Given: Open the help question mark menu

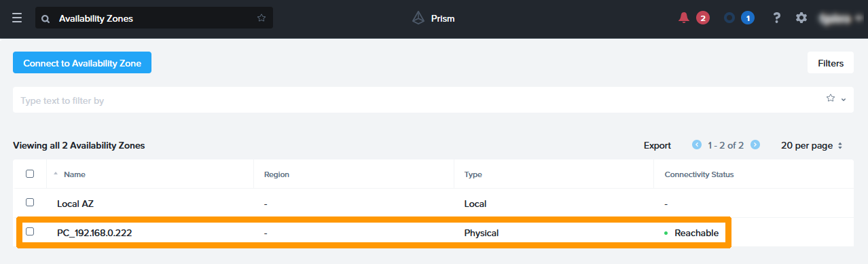Looking at the screenshot, I should coord(777,18).
